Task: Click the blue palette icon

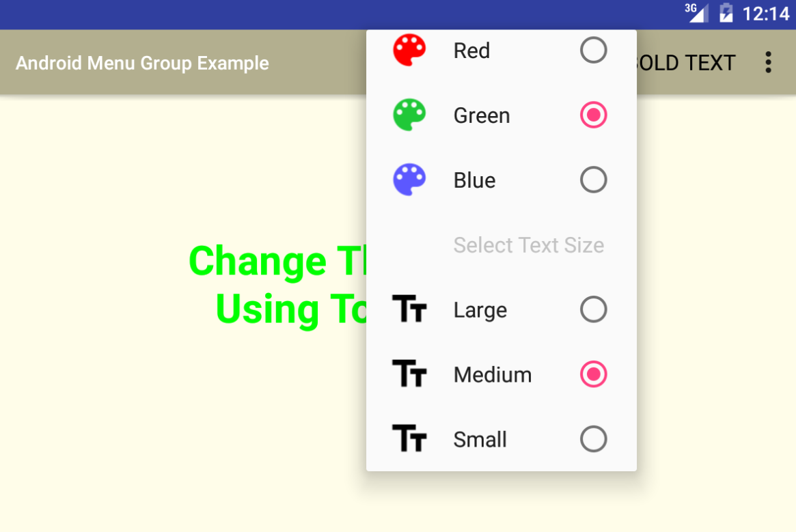Action: pyautogui.click(x=409, y=180)
